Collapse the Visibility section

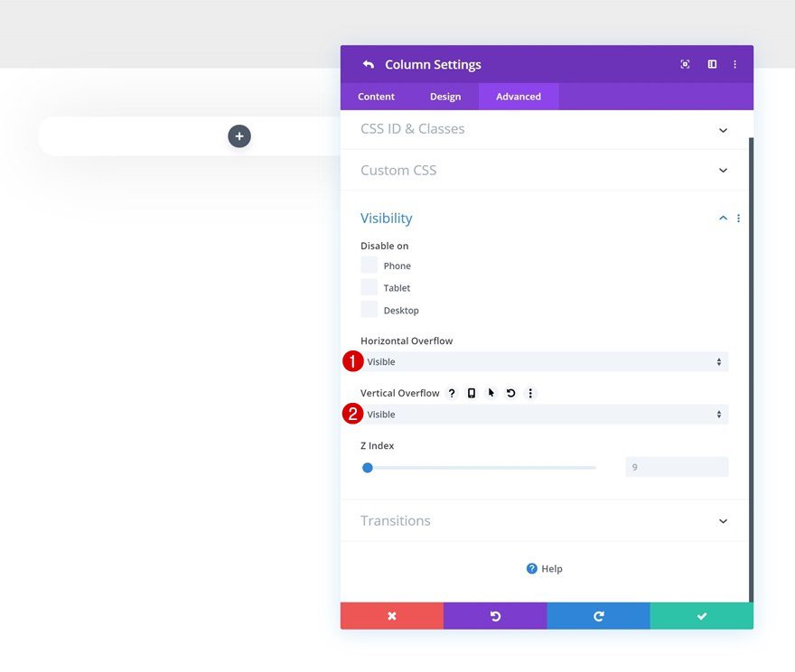pyautogui.click(x=722, y=218)
